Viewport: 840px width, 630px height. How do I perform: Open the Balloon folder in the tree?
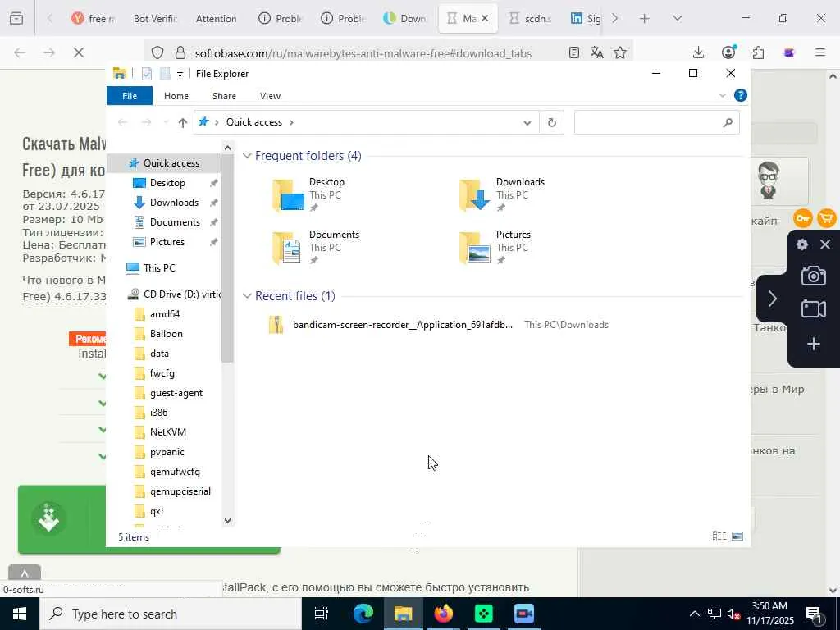click(x=166, y=334)
